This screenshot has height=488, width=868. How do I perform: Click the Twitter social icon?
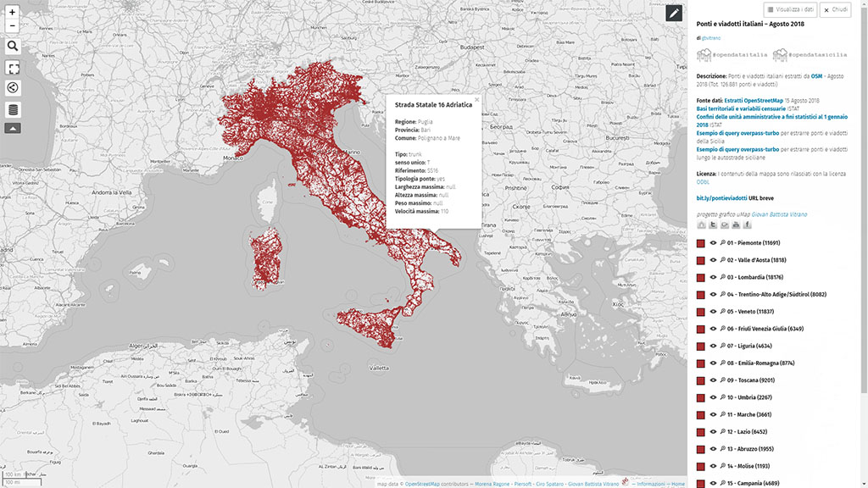713,225
